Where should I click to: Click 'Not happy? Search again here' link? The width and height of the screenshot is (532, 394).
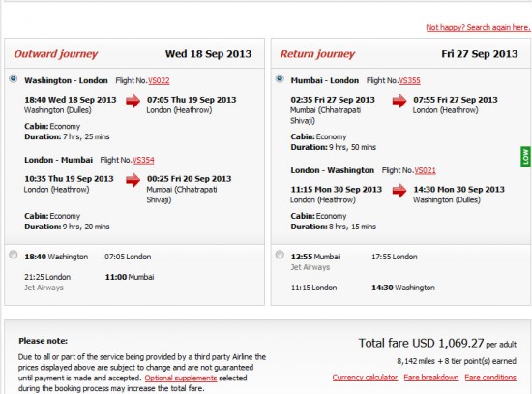click(x=478, y=27)
